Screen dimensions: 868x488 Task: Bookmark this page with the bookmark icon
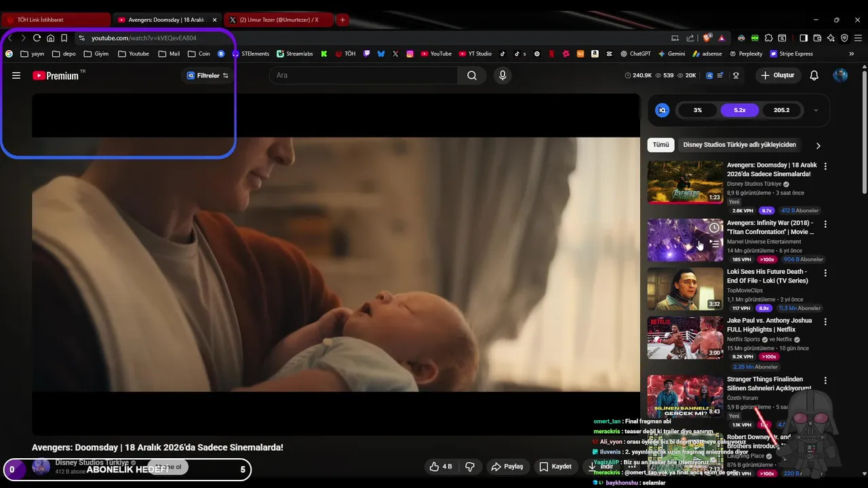point(64,38)
